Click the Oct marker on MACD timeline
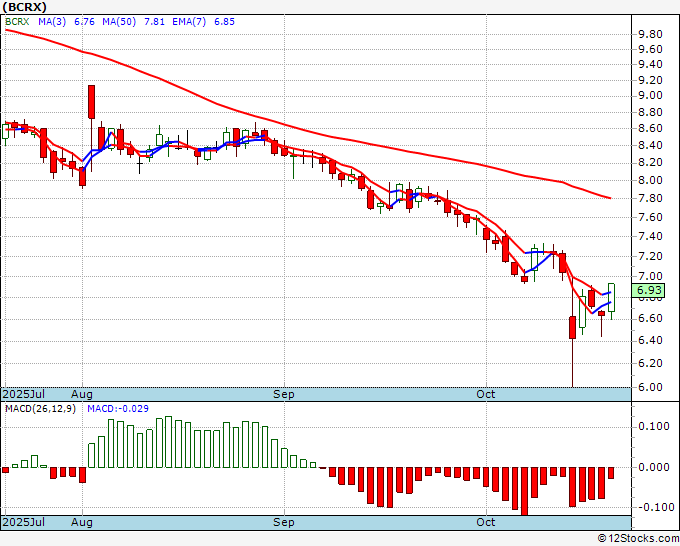 pos(485,522)
